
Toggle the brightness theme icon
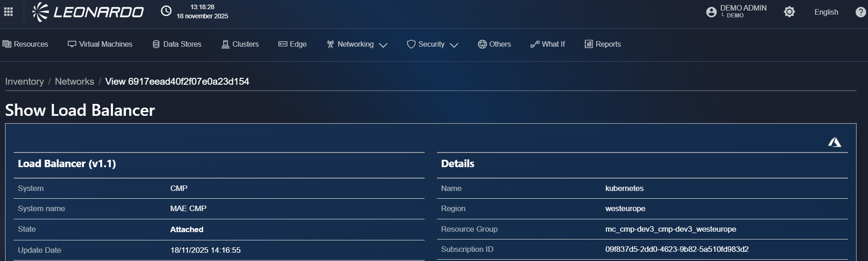[x=789, y=12]
